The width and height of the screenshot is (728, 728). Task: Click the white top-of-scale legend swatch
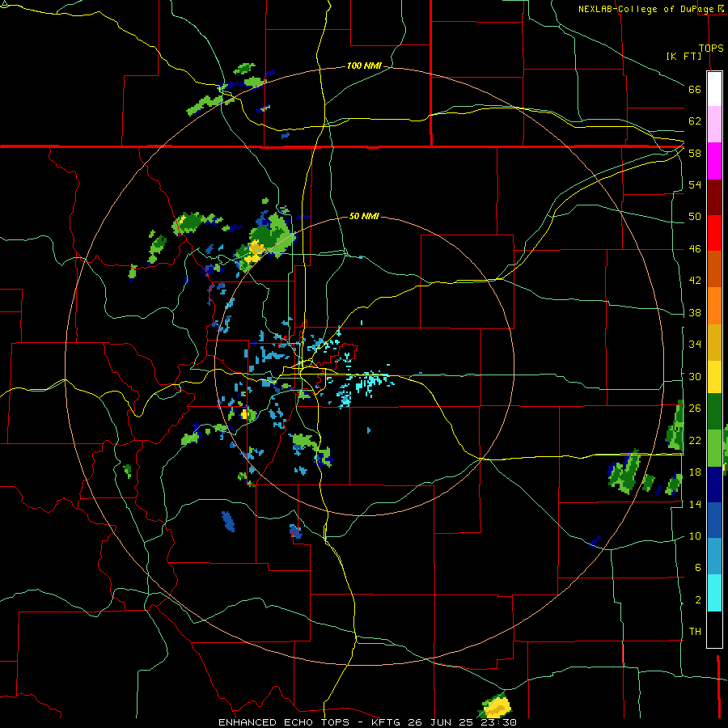714,89
